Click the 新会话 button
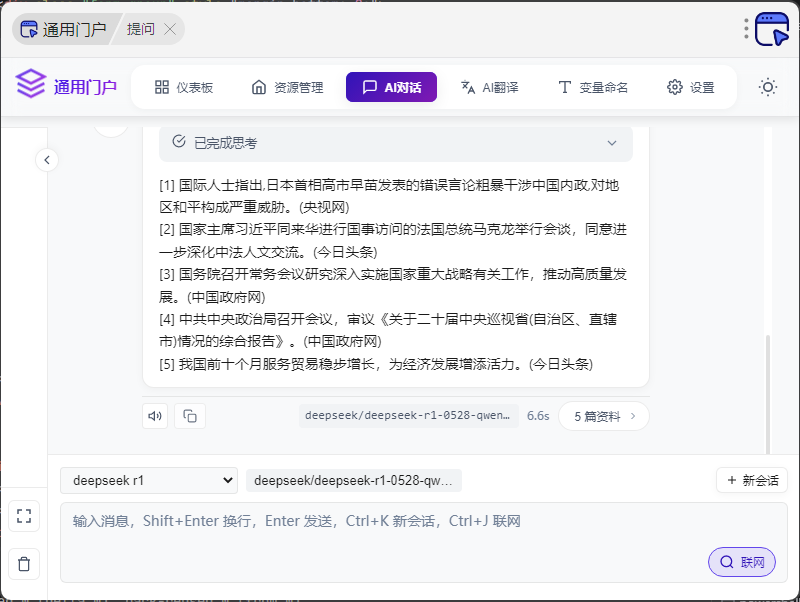Image resolution: width=800 pixels, height=602 pixels. [x=751, y=480]
